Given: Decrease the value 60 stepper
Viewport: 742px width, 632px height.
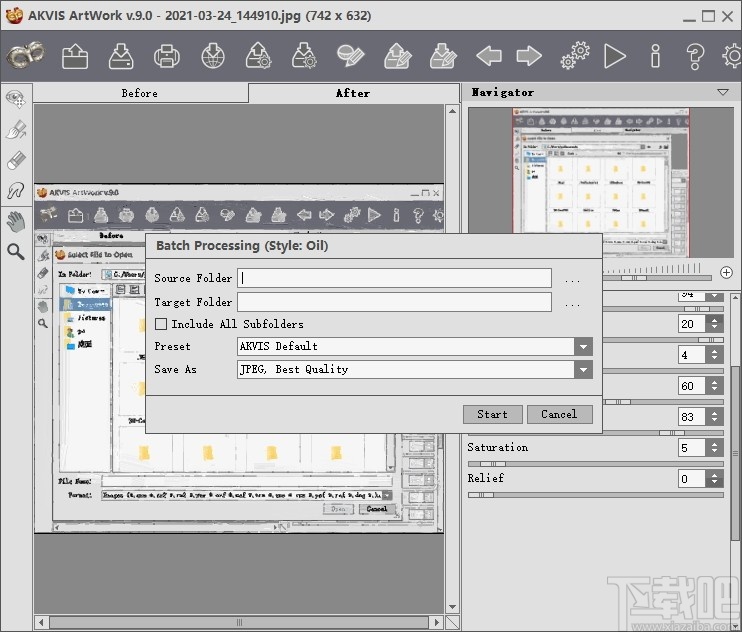Looking at the screenshot, I should click(714, 390).
